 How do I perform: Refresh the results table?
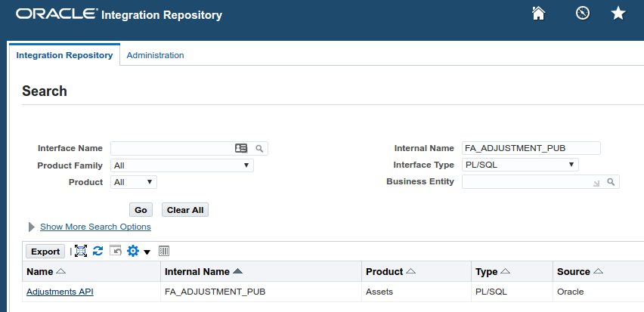coord(98,251)
